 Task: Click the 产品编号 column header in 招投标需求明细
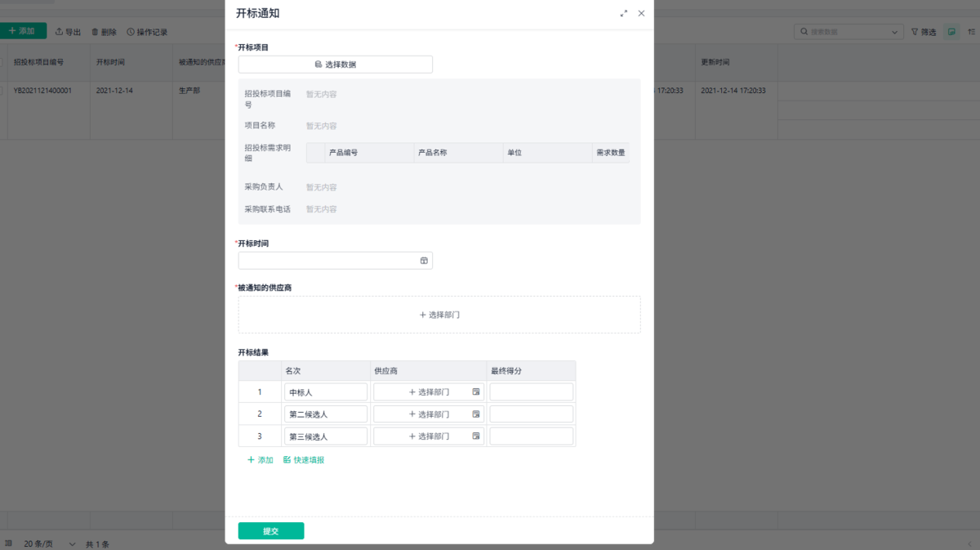click(x=370, y=153)
